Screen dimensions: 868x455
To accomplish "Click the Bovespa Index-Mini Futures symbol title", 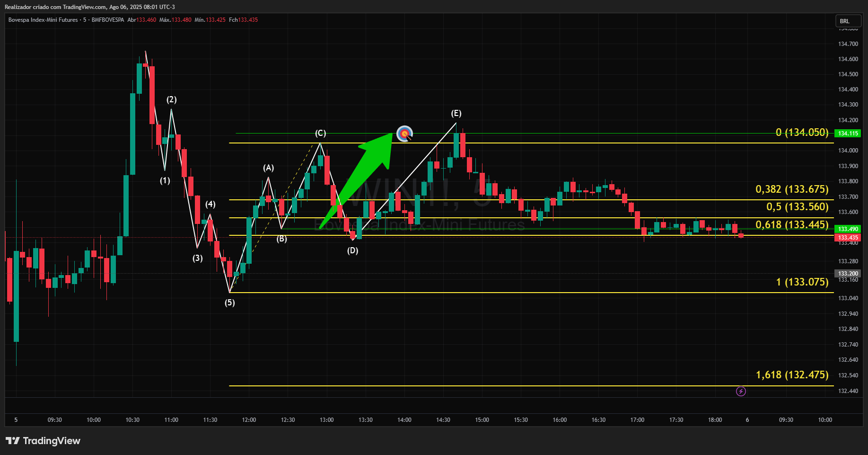I will pos(43,20).
